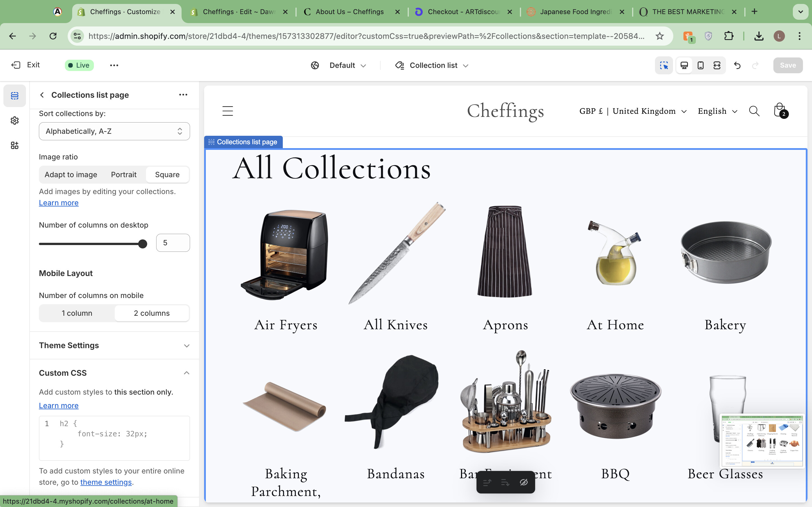This screenshot has width=812, height=507.
Task: Click the undo arrow icon
Action: (x=737, y=65)
